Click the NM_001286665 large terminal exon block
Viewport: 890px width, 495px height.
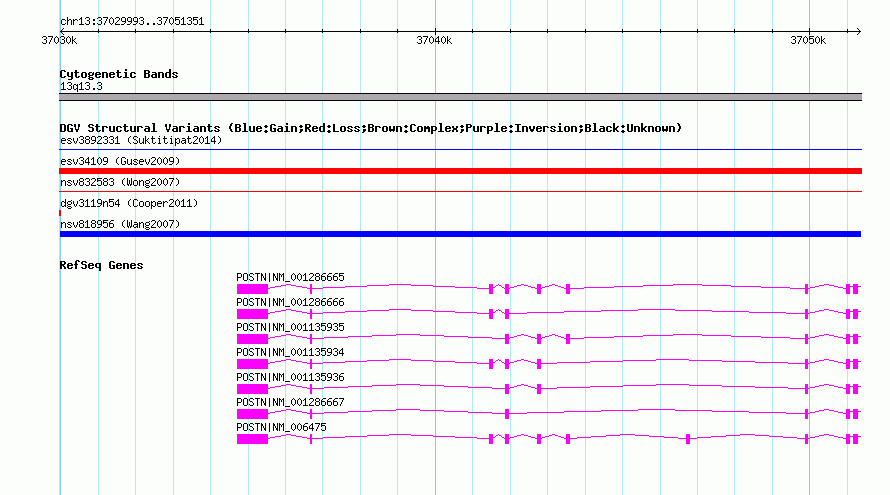(x=252, y=290)
